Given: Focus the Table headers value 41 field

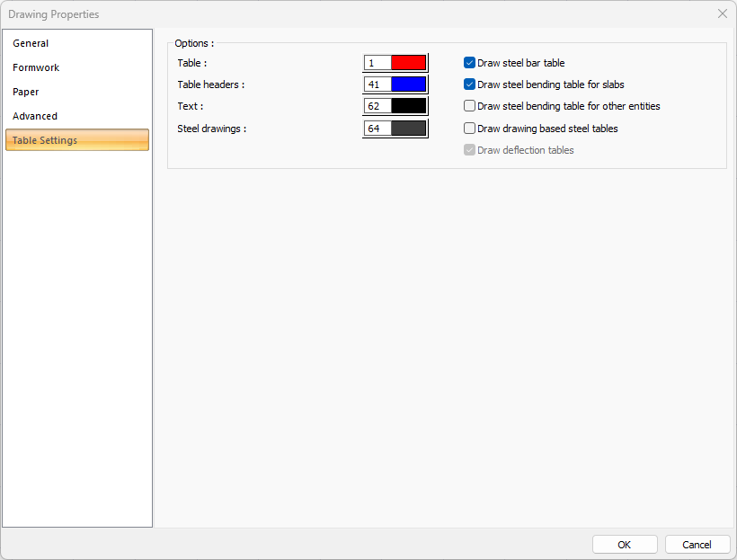Looking at the screenshot, I should (377, 84).
